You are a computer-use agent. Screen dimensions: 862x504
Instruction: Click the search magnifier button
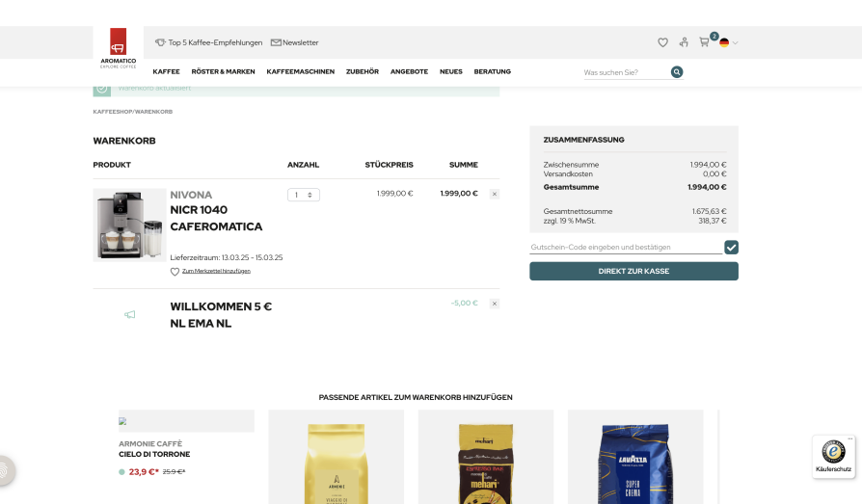(677, 72)
